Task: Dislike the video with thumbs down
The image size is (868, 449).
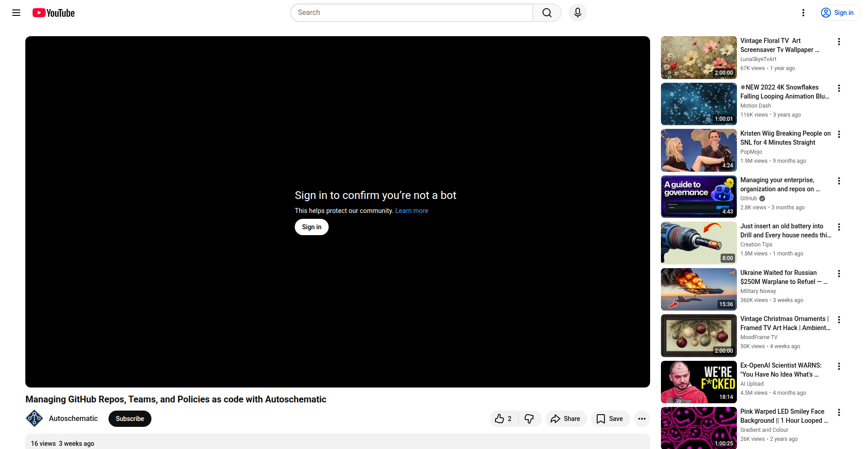Action: pyautogui.click(x=529, y=419)
